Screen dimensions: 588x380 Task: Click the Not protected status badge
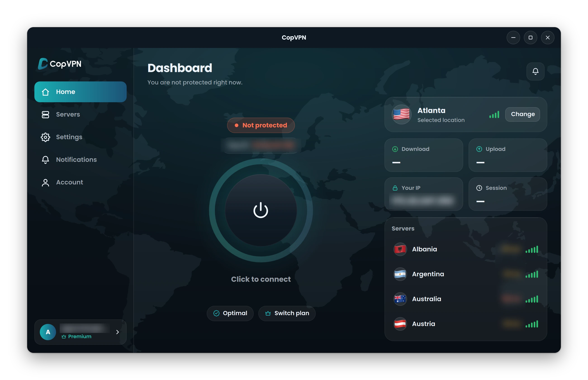[261, 125]
